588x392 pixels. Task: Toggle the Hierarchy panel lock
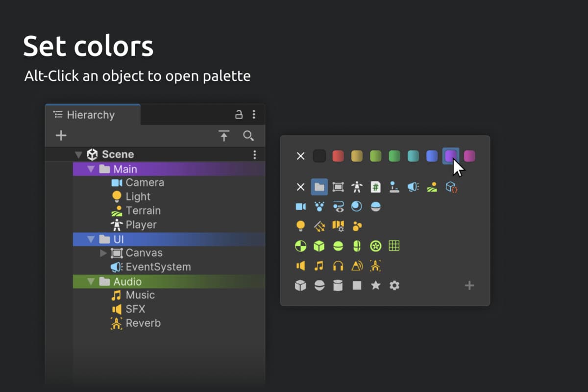click(239, 115)
